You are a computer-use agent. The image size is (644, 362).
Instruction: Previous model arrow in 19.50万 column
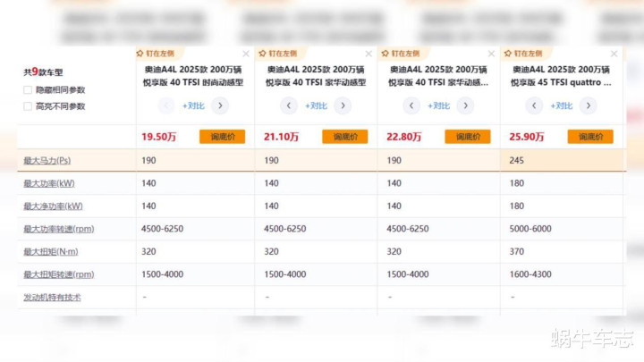pyautogui.click(x=166, y=105)
